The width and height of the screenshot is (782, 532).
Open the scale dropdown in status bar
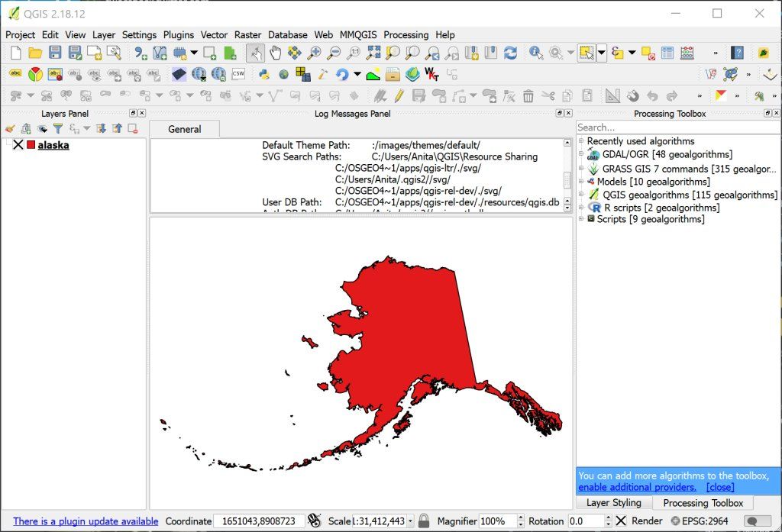point(410,521)
